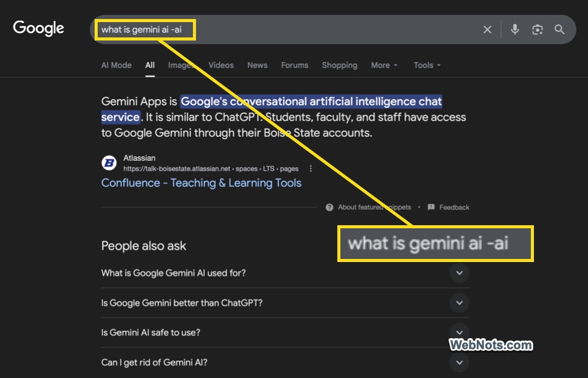Click the Feedback link
This screenshot has width=588, height=378.
454,207
